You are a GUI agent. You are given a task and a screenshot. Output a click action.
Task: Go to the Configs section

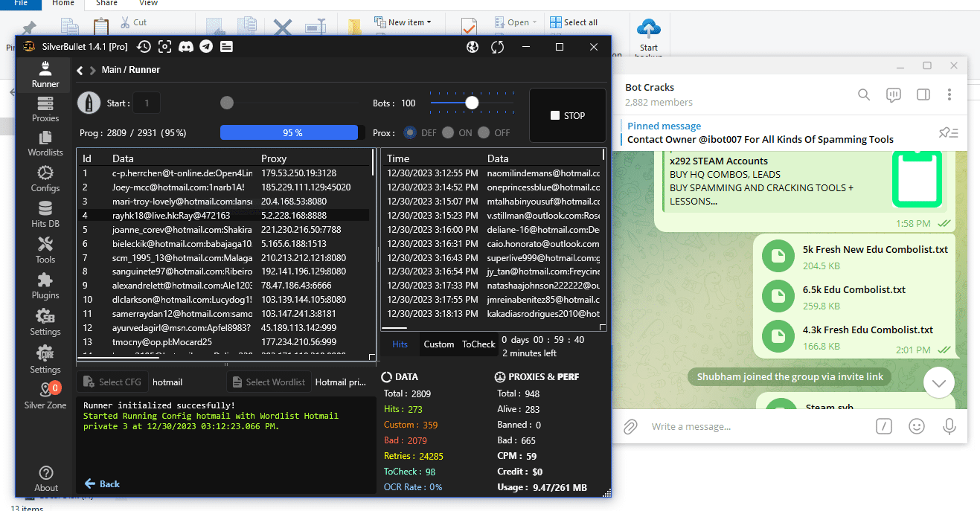pyautogui.click(x=45, y=179)
